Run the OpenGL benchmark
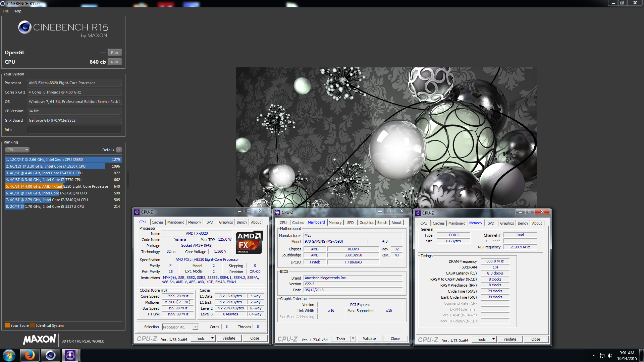The image size is (644, 362). pos(114,53)
